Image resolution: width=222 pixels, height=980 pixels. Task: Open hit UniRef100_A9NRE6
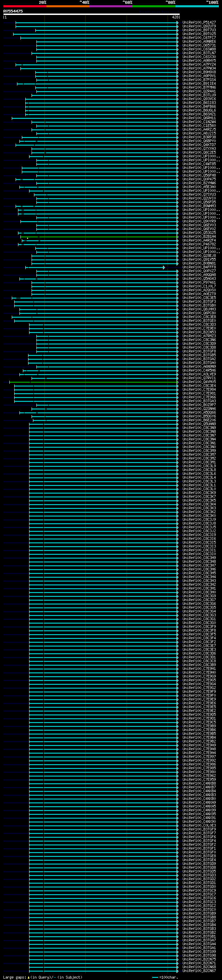point(199,42)
